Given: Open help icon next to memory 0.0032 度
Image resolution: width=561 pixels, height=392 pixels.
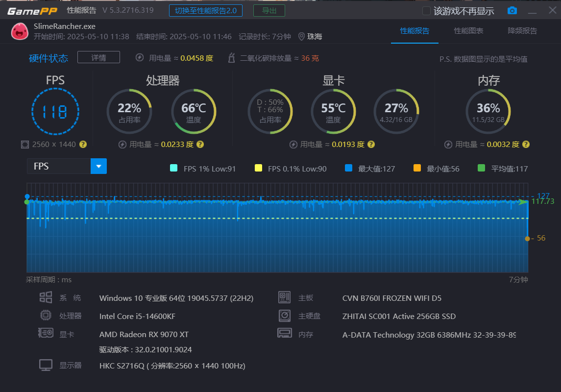Looking at the screenshot, I should click(x=526, y=144).
